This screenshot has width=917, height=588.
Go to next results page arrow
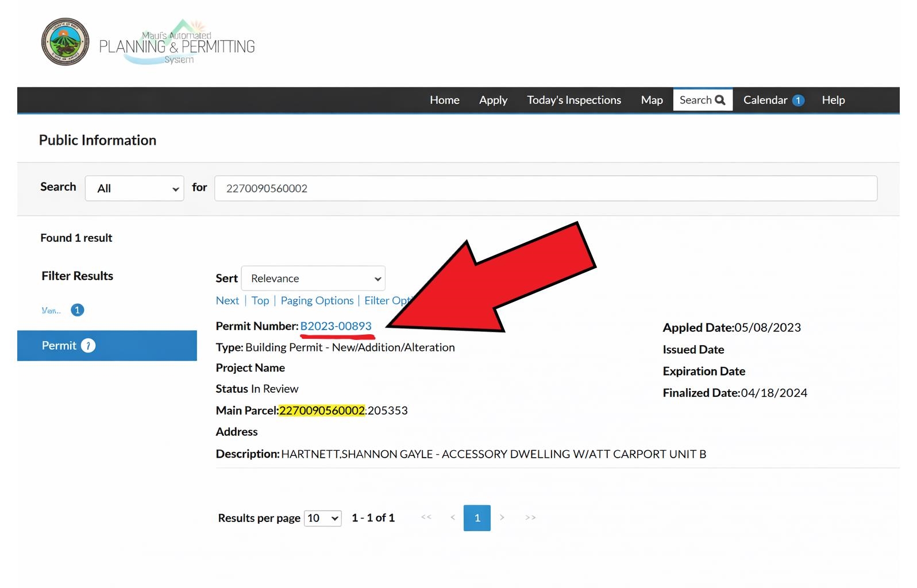(502, 517)
